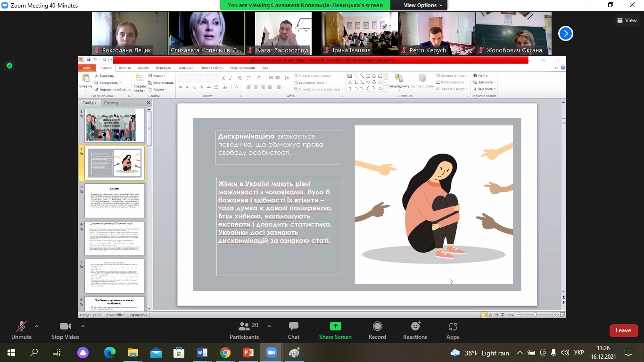Open the Раздел section dropdown
The width and height of the screenshot is (644, 362).
[x=157, y=89]
